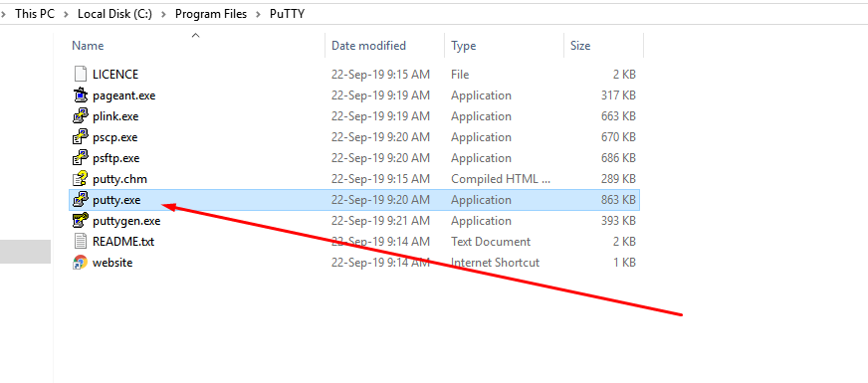Viewport: 868px width, 383px height.
Task: Go to Local Disk (C:) breadcrumb
Action: click(x=114, y=14)
